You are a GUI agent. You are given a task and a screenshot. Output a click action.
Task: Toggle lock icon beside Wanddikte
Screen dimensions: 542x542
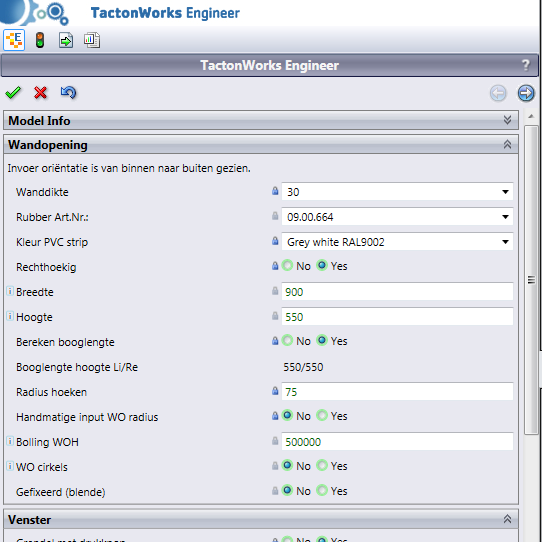coord(275,191)
